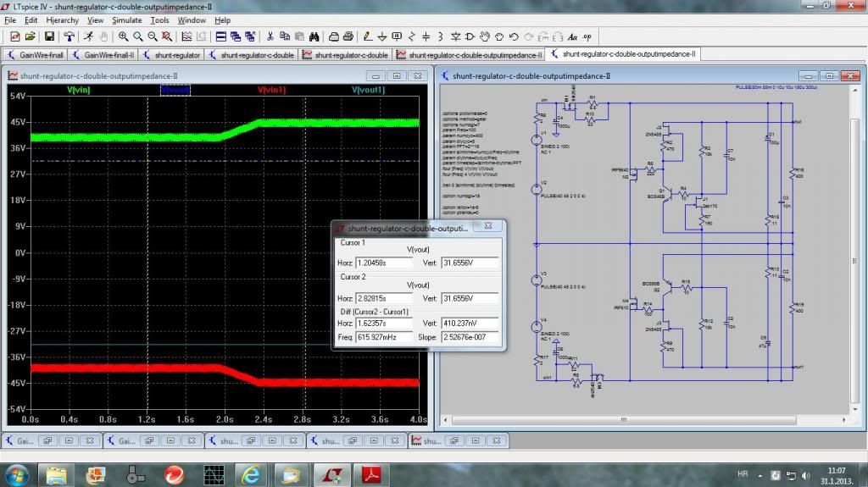The image size is (868, 487).
Task: Open Internet Explorer from the taskbar
Action: [251, 475]
